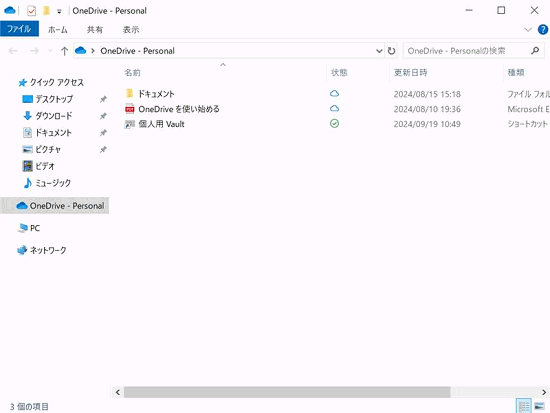Click the OneDrive cloud icon in title bar
This screenshot has height=413, width=550.
pyautogui.click(x=9, y=11)
